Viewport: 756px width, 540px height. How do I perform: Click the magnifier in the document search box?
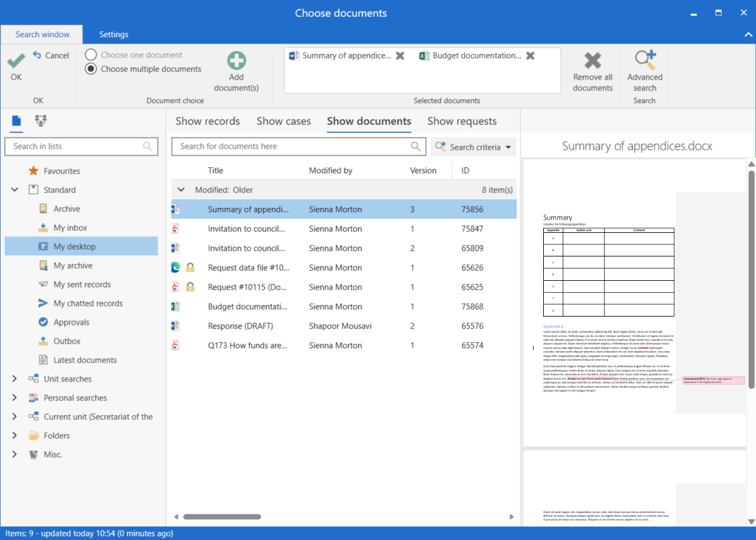tap(414, 146)
